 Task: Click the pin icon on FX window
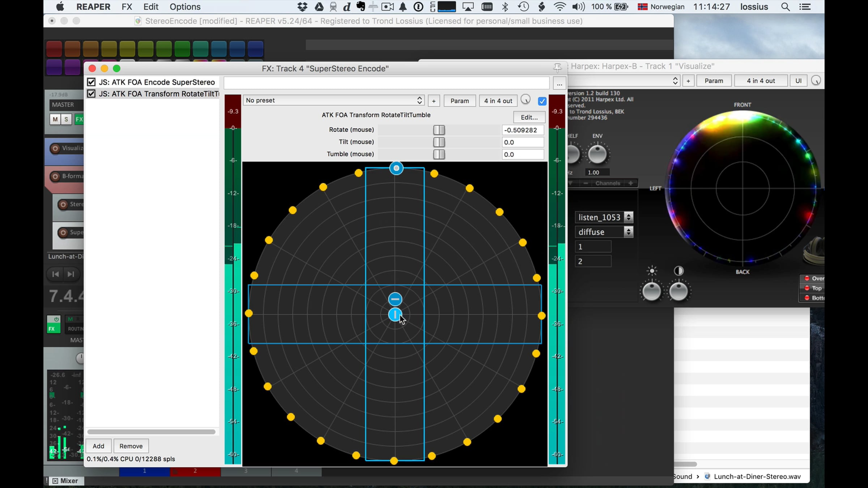pos(557,68)
